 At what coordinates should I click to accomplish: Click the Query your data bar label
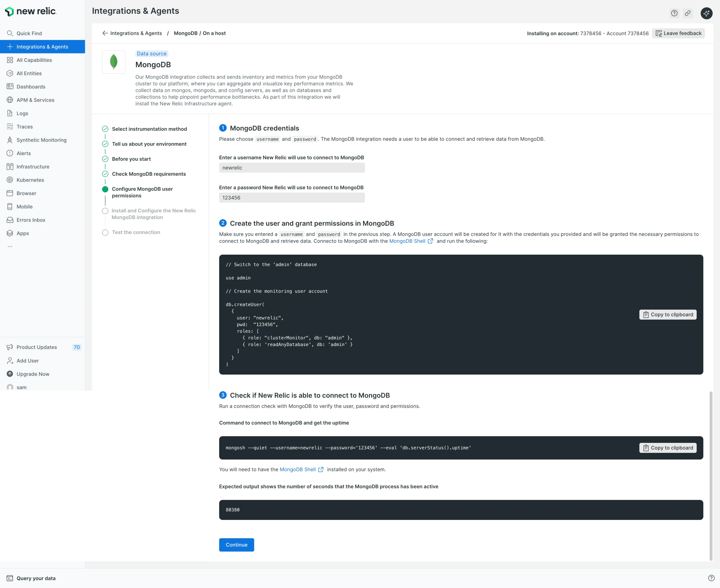click(36, 578)
